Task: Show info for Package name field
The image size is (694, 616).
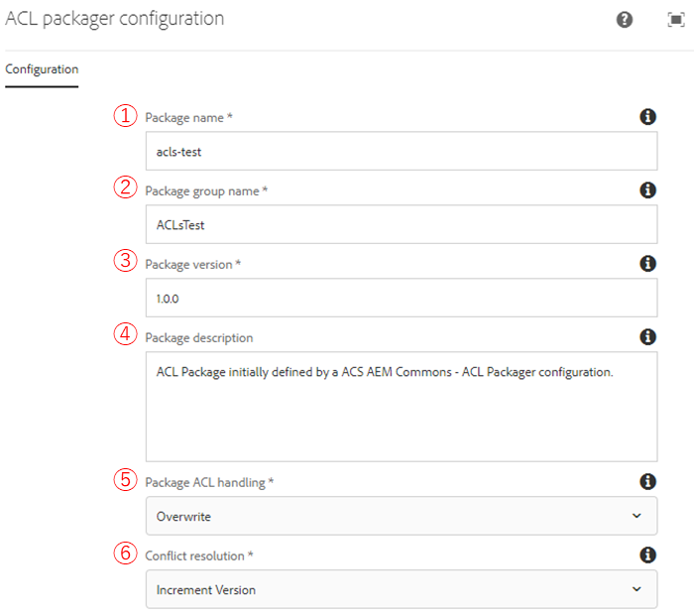Action: (647, 117)
